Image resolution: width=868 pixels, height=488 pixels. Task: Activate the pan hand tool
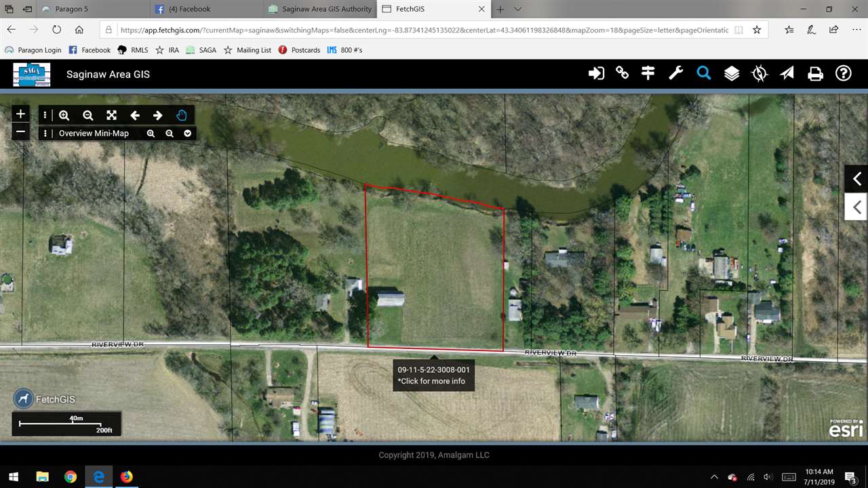tap(181, 115)
